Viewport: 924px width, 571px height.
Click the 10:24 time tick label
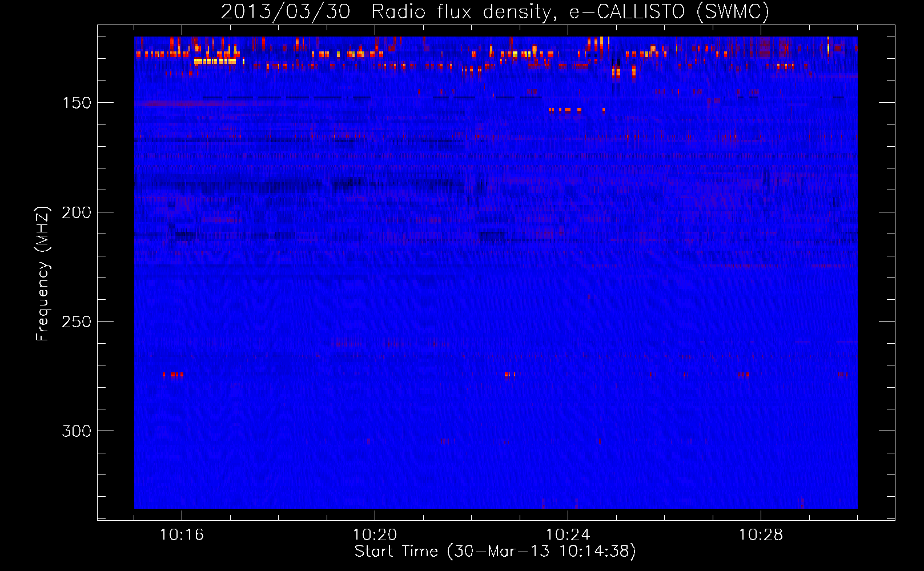click(568, 535)
